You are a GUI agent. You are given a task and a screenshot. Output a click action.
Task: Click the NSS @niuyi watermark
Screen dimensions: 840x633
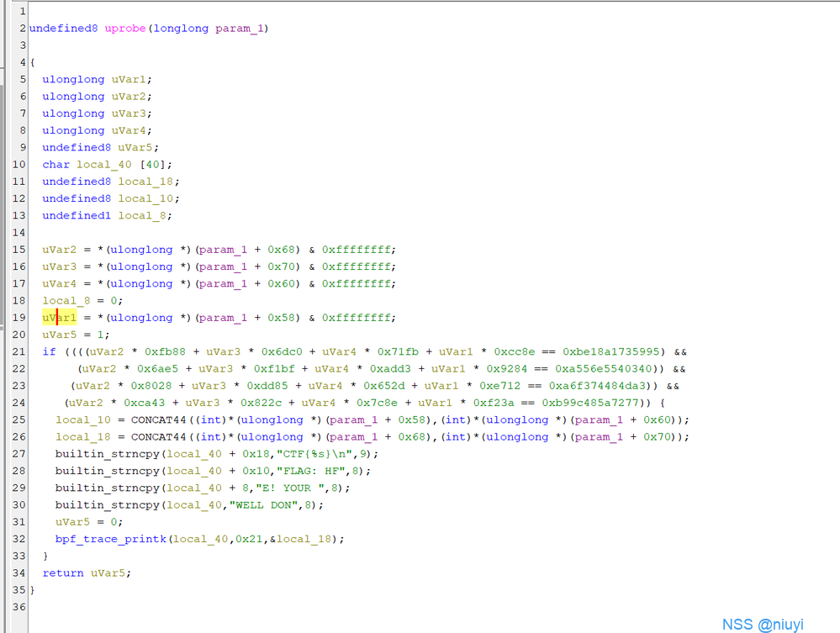[763, 624]
